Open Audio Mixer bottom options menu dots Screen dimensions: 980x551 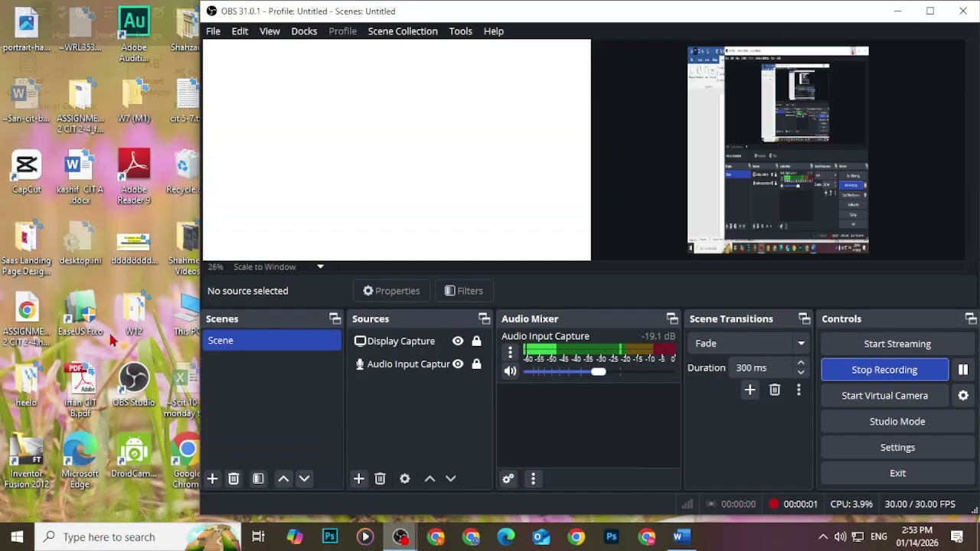click(x=533, y=478)
